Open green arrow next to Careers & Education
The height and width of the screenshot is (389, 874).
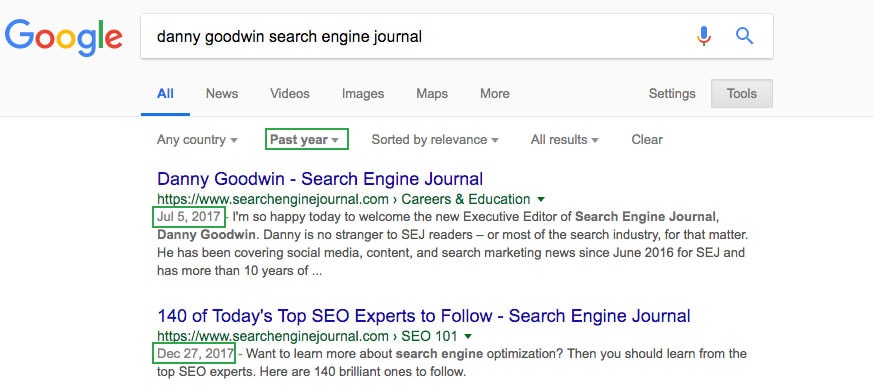coord(540,199)
